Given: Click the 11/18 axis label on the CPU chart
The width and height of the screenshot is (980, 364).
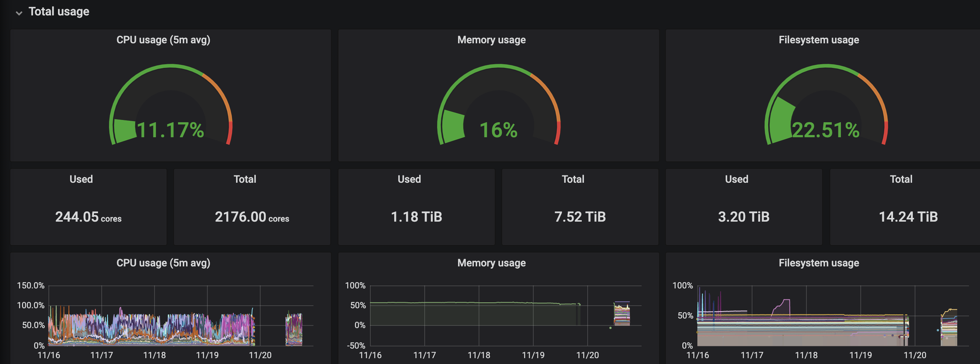Looking at the screenshot, I should pos(154,354).
